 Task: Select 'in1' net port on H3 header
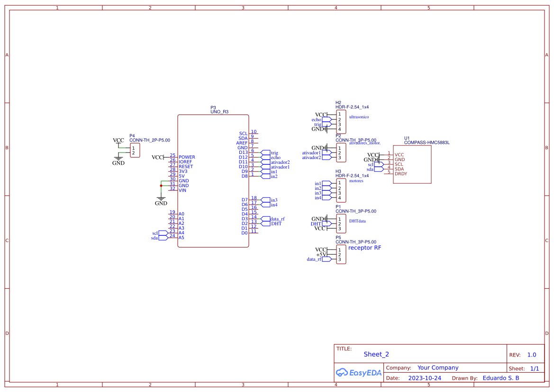coord(323,184)
